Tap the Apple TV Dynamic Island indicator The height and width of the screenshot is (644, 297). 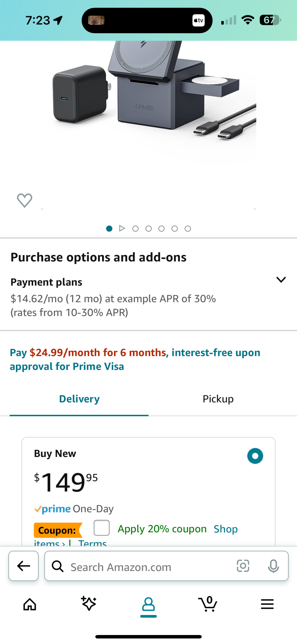click(199, 20)
